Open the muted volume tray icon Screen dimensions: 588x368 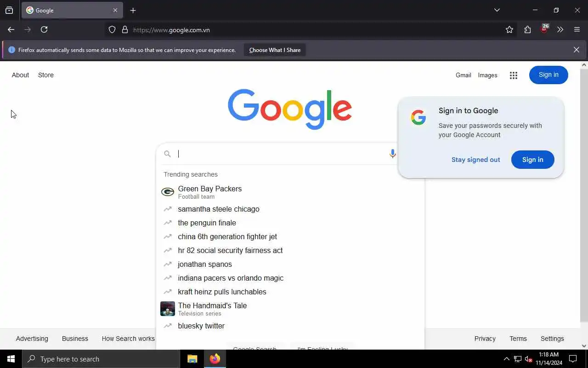528,359
